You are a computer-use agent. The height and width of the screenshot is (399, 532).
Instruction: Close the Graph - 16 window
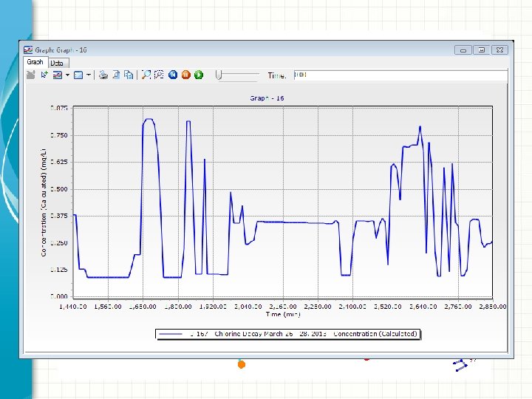[x=499, y=50]
